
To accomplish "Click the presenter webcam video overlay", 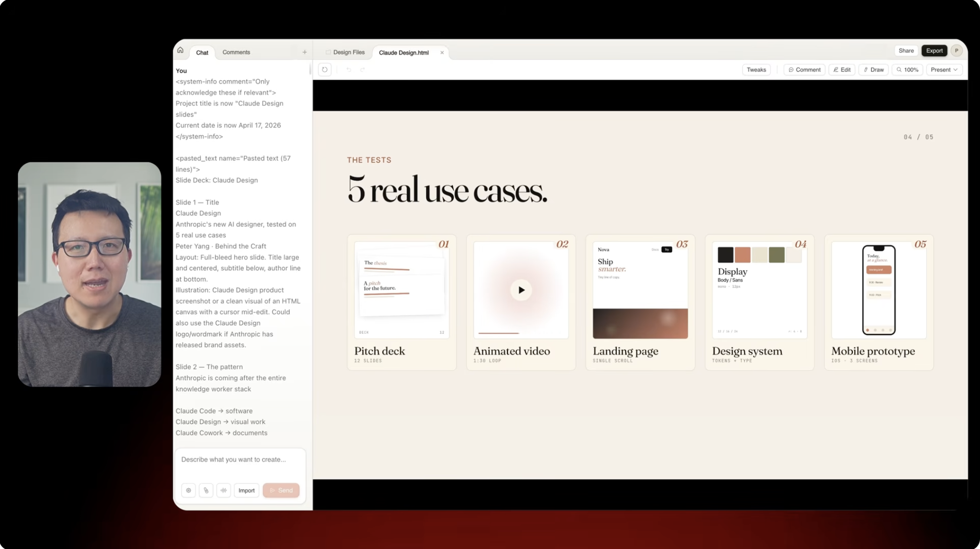I will coord(89,274).
